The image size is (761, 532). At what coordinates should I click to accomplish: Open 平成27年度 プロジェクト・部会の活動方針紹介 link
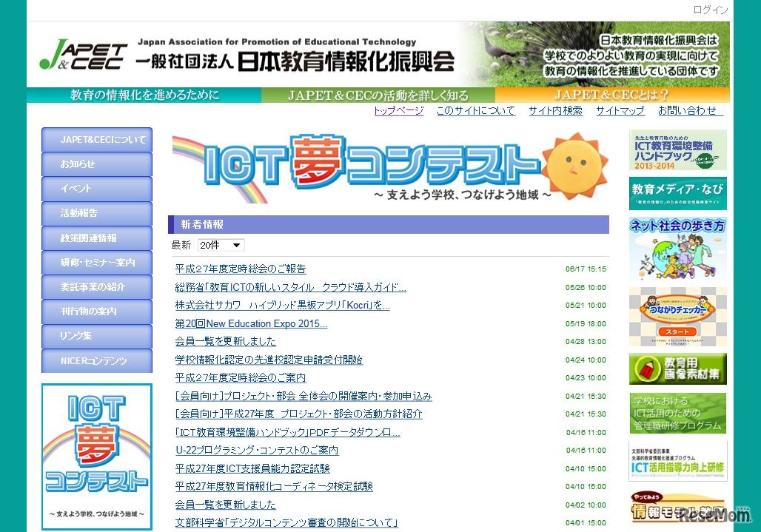[298, 414]
